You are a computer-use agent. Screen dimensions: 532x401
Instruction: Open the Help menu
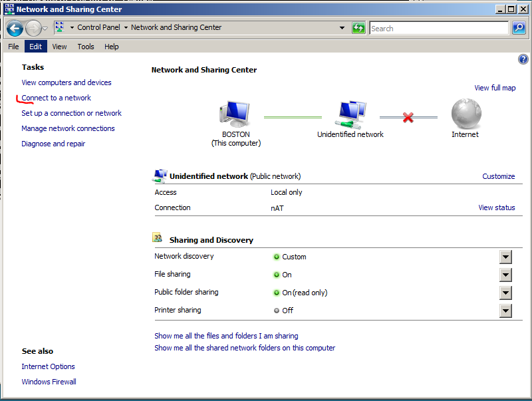[x=111, y=47]
